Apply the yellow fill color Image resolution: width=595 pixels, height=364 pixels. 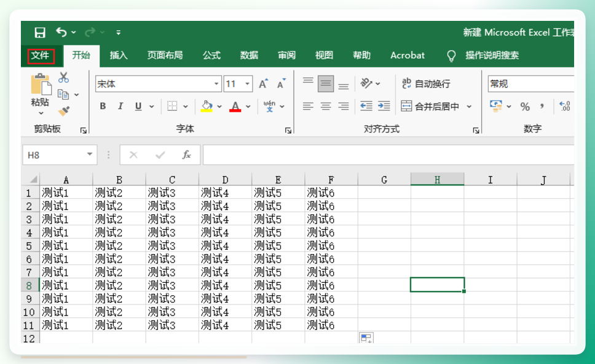pos(207,106)
